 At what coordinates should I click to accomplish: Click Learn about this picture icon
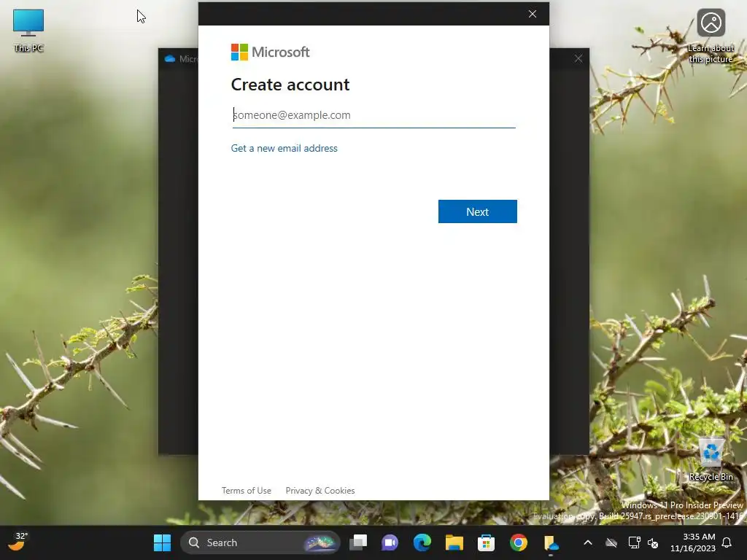pos(711,36)
